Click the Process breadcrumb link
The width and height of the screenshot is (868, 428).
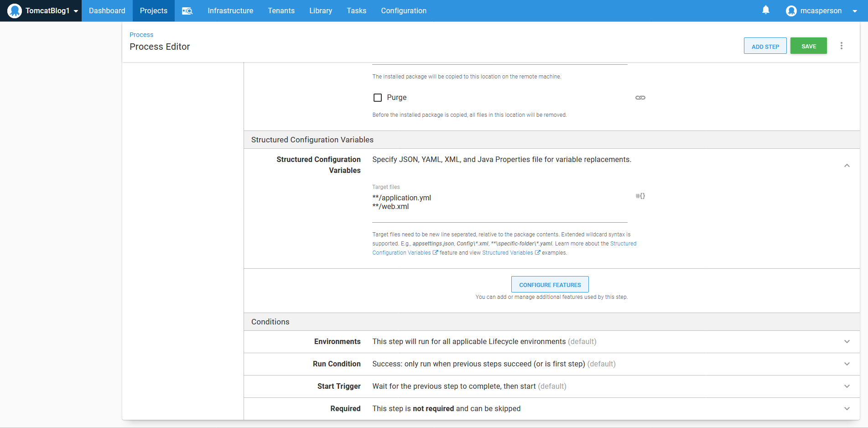pos(141,35)
